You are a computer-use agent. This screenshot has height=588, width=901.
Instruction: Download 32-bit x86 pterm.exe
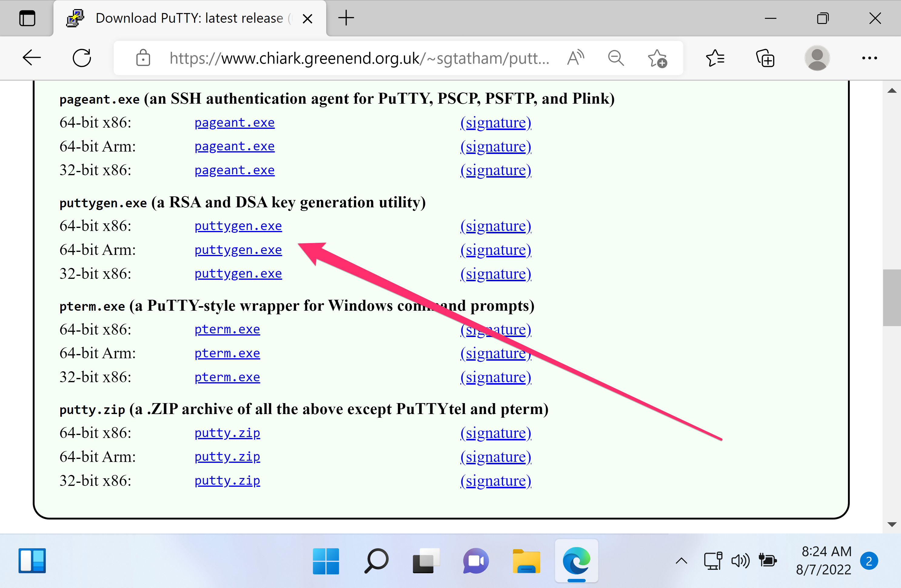tap(227, 377)
